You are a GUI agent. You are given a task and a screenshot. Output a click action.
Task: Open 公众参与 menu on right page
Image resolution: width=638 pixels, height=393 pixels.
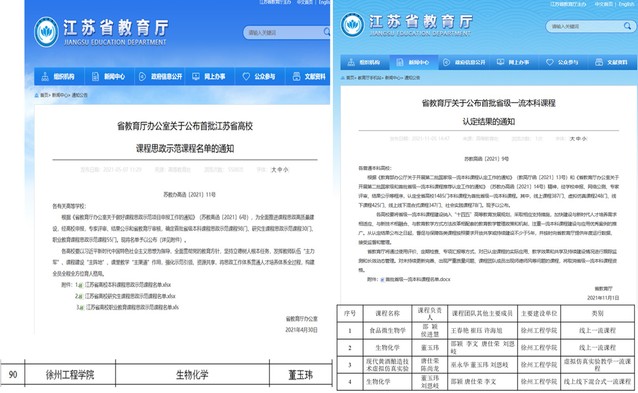coord(563,62)
